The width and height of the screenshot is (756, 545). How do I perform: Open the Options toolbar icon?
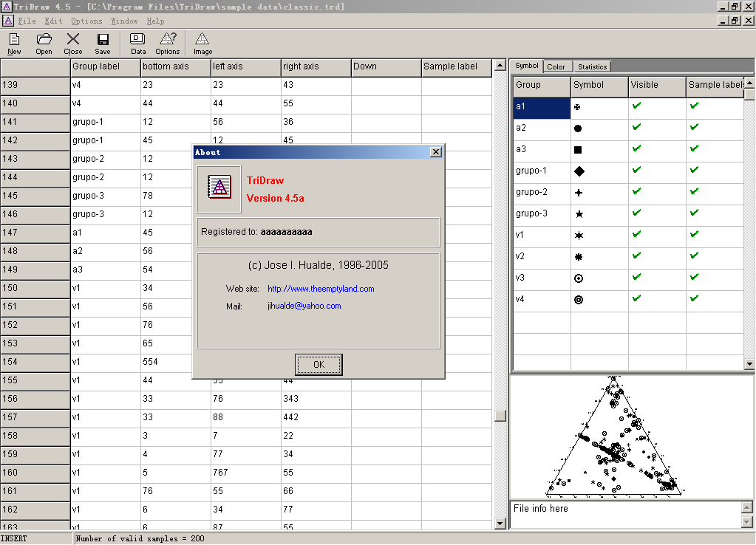pyautogui.click(x=167, y=44)
